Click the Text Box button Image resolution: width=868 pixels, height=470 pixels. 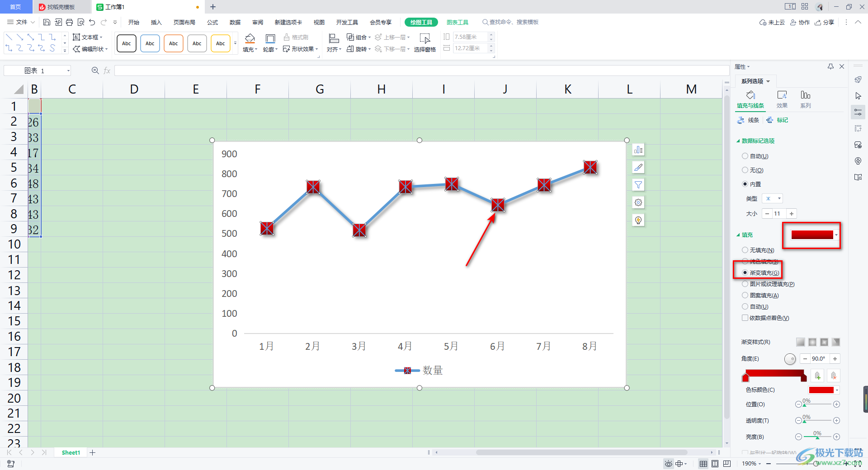tap(88, 37)
